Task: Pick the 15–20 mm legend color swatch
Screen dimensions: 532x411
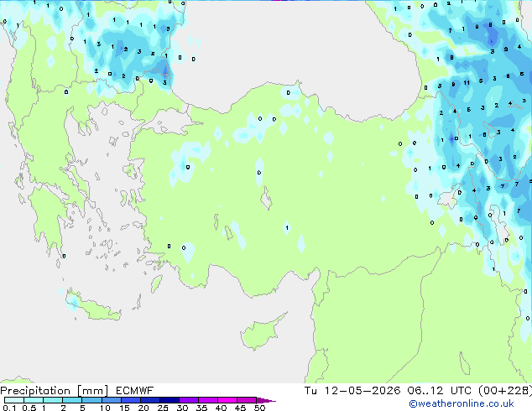Action: (131, 400)
